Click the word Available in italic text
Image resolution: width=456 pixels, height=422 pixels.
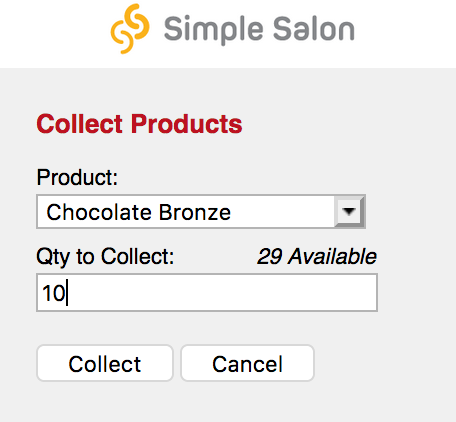point(332,256)
